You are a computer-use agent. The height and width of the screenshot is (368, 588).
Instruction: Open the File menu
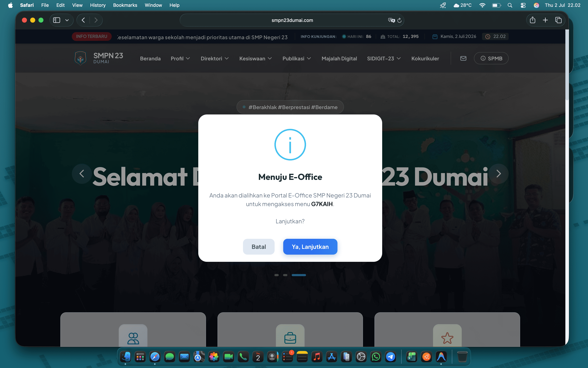(45, 5)
